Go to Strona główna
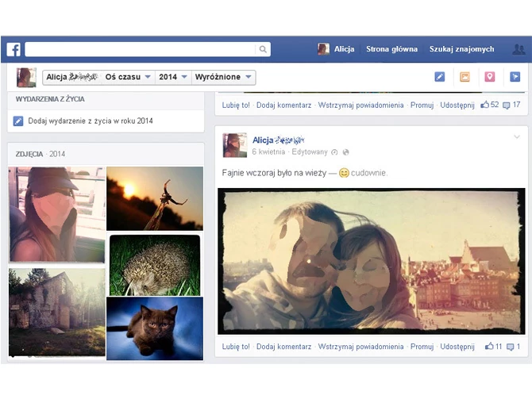The width and height of the screenshot is (532, 399). pyautogui.click(x=391, y=49)
